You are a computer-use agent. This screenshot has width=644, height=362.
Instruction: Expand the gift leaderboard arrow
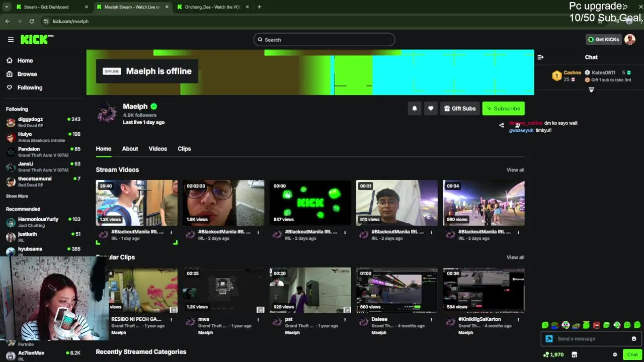(x=591, y=90)
